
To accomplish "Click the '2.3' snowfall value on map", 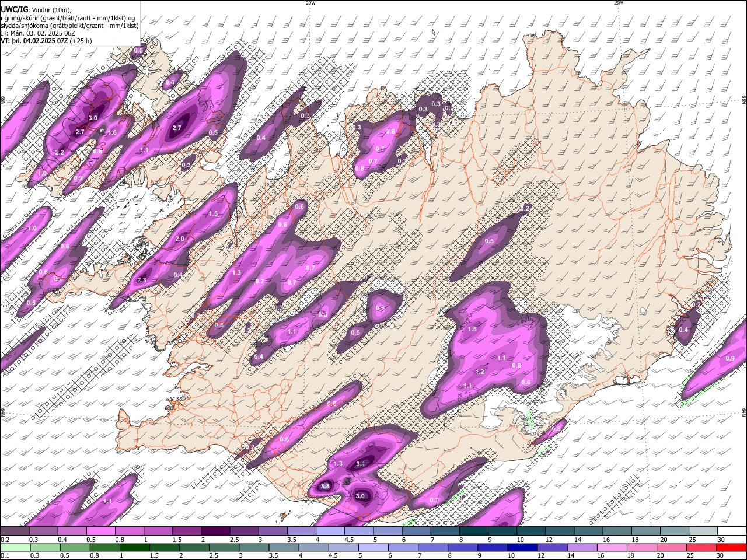I will (142, 281).
